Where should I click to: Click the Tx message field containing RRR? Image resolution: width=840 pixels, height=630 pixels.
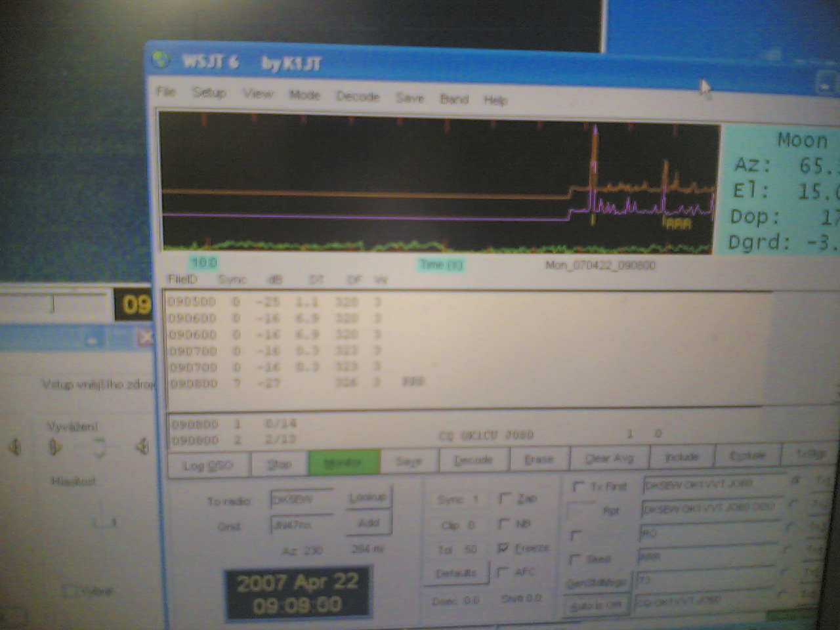click(710, 556)
